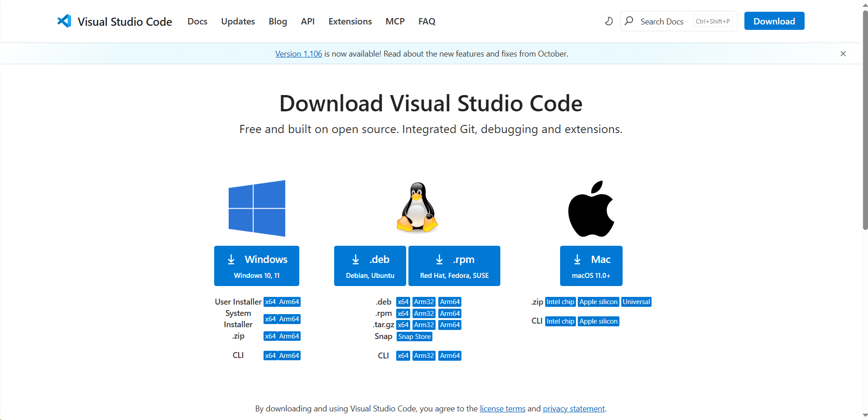Select System Installer Arm64 for Windows
The width and height of the screenshot is (868, 420).
coord(289,319)
